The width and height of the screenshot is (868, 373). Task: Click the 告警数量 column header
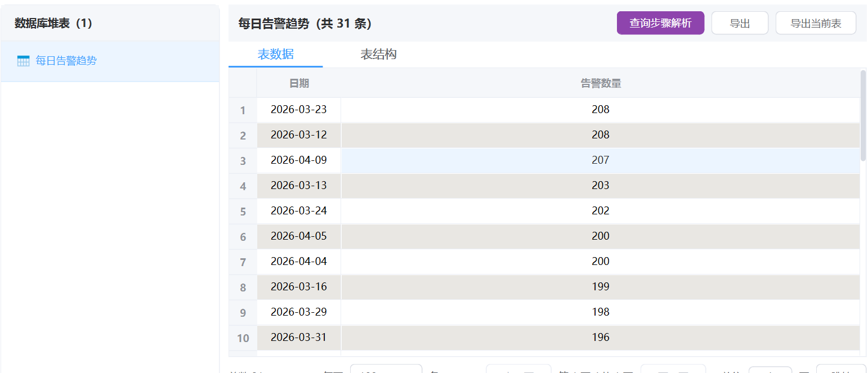[601, 83]
